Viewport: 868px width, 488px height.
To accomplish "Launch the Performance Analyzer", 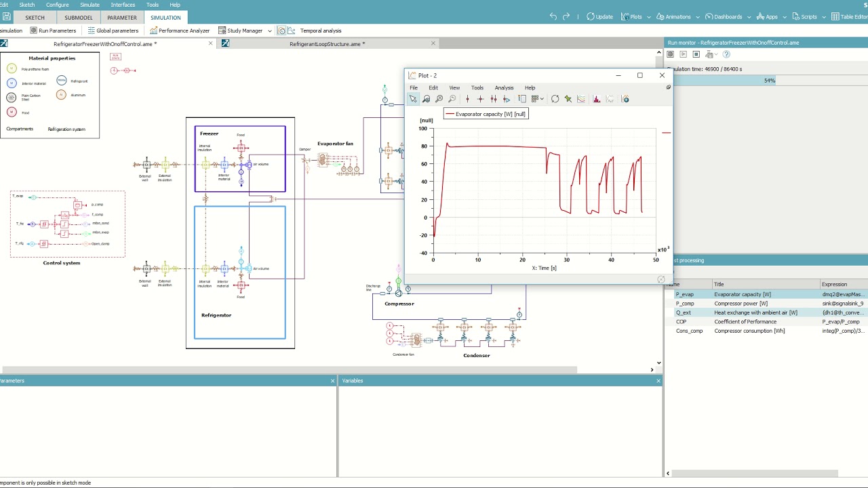I will coord(180,30).
